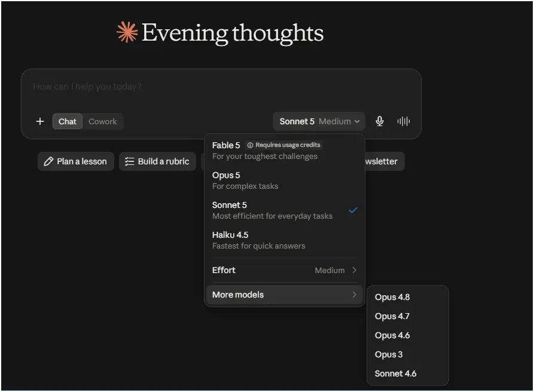Click the Plan a lesson suggestion
Viewport: 534px width, 392px height.
[75, 161]
